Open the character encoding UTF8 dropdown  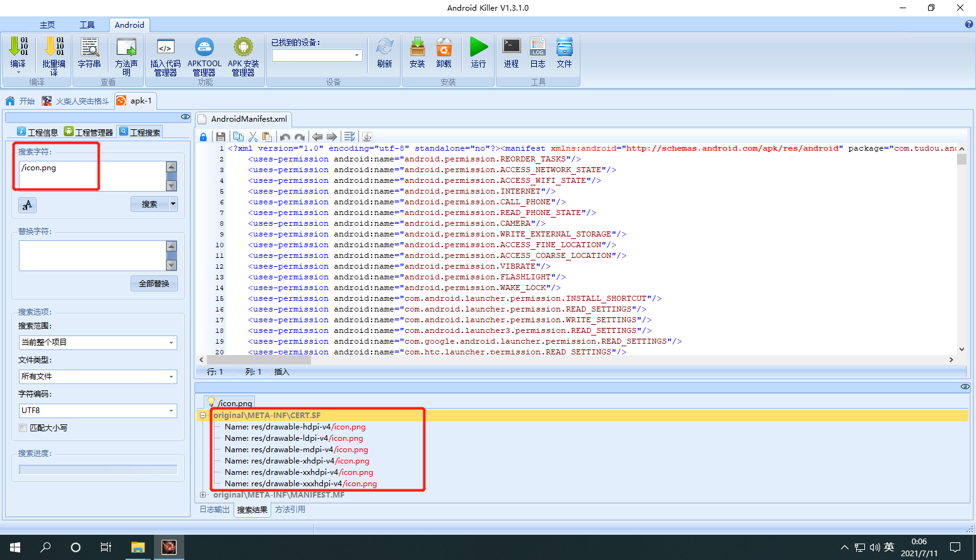(x=98, y=411)
